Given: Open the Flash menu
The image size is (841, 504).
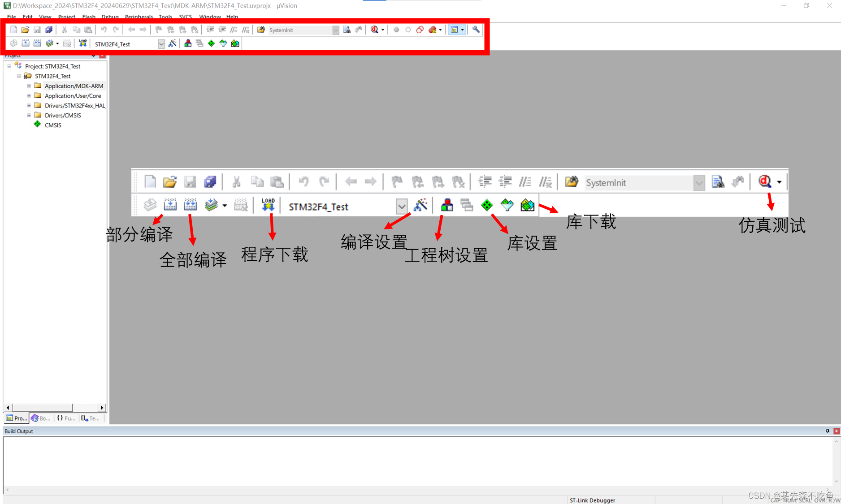Looking at the screenshot, I should tap(89, 17).
